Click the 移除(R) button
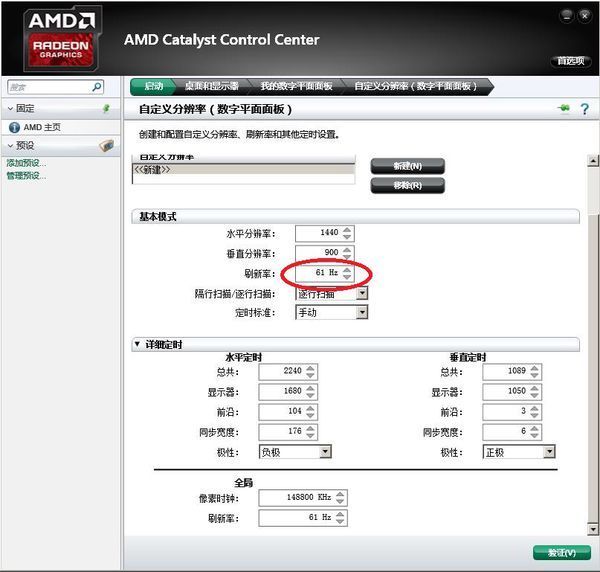Viewport: 600px width, 572px height. pos(408,186)
